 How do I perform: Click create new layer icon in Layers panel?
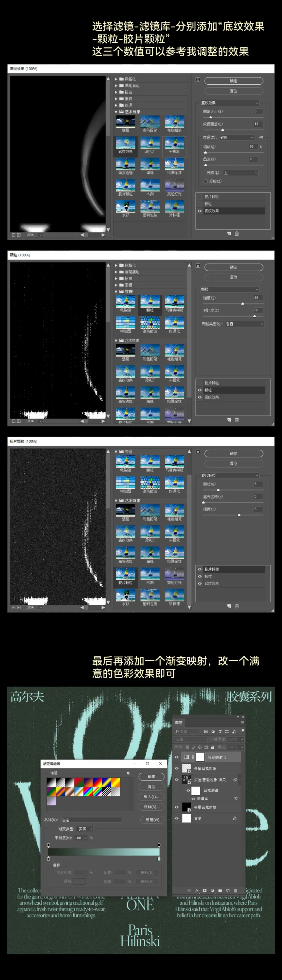point(228,891)
